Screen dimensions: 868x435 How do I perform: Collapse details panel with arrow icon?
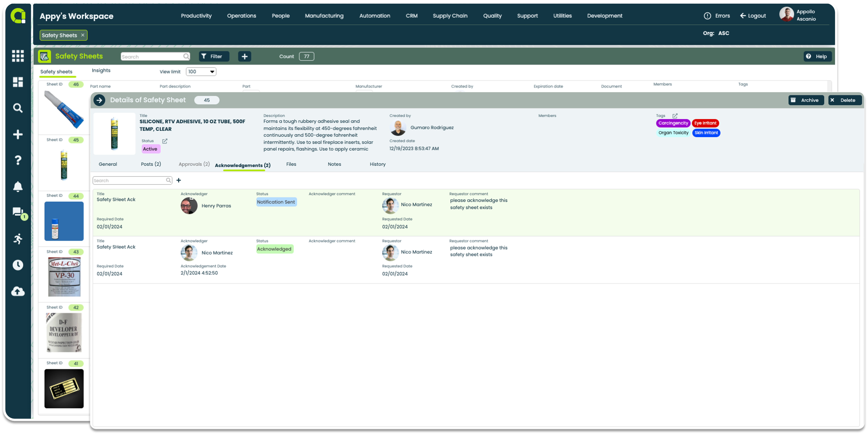tap(99, 100)
